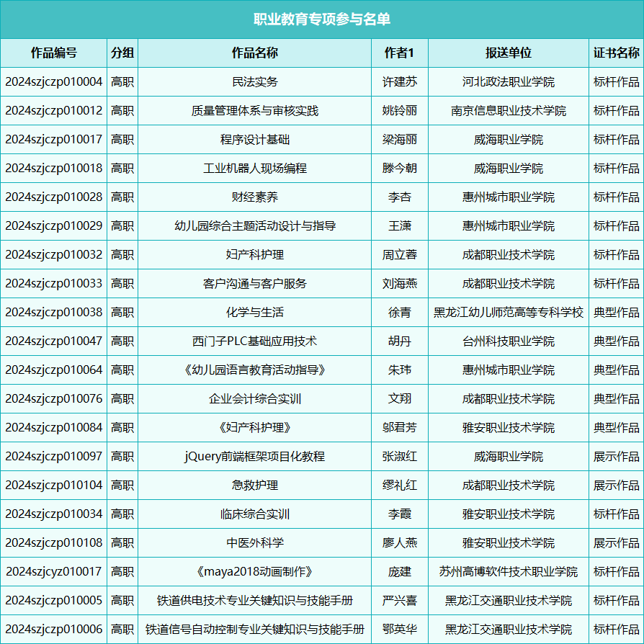Select the work title 客户沟通与客户服务
644x644 pixels.
[254, 283]
